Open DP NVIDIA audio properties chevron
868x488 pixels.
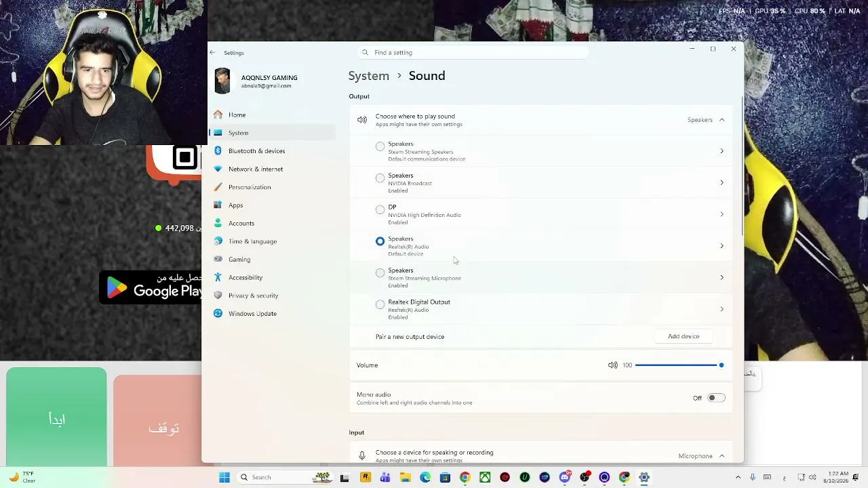[722, 214]
